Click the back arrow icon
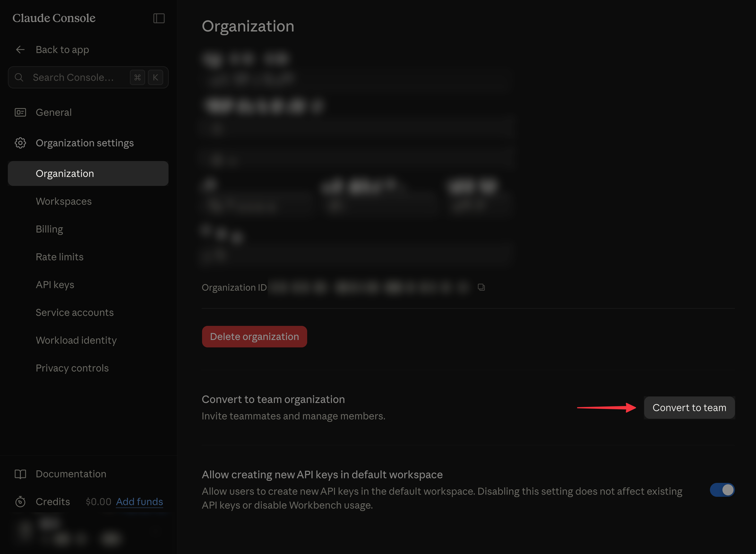This screenshot has height=554, width=756. click(x=20, y=50)
